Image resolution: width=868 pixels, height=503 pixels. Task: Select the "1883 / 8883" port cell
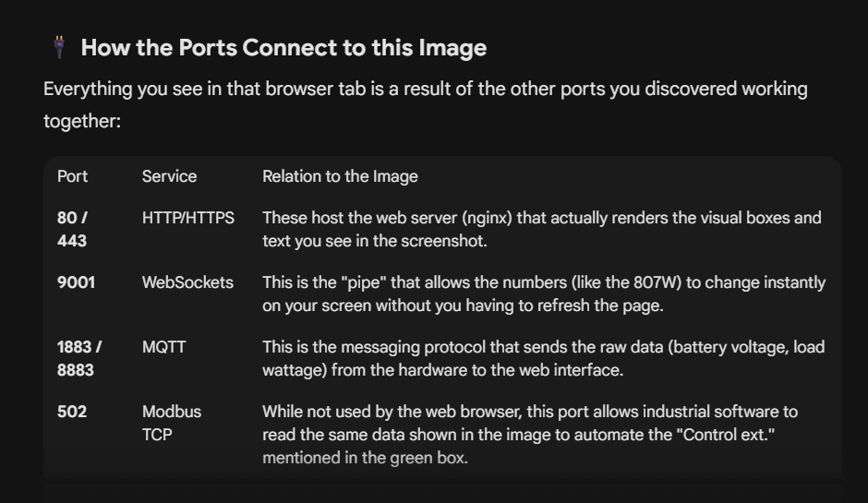[79, 358]
